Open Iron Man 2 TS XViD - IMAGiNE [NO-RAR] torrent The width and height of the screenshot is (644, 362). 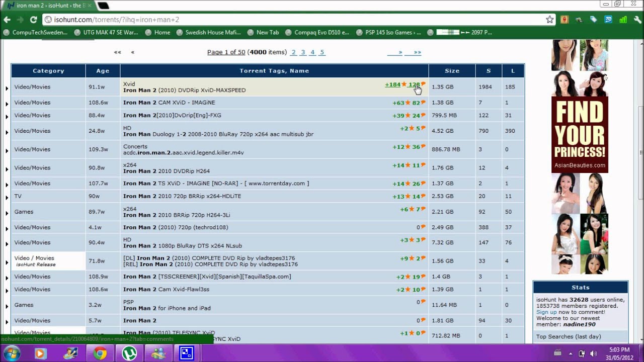pos(216,184)
